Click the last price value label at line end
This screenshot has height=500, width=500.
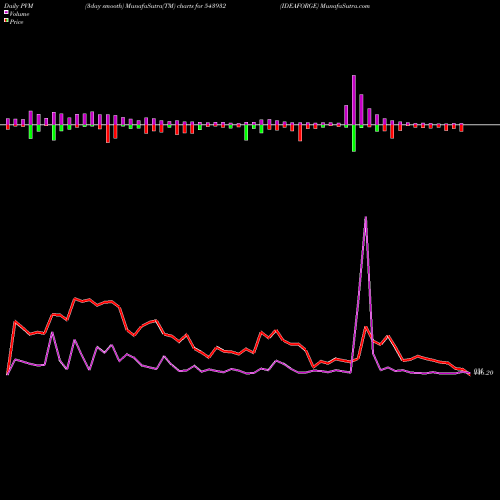click(x=483, y=372)
